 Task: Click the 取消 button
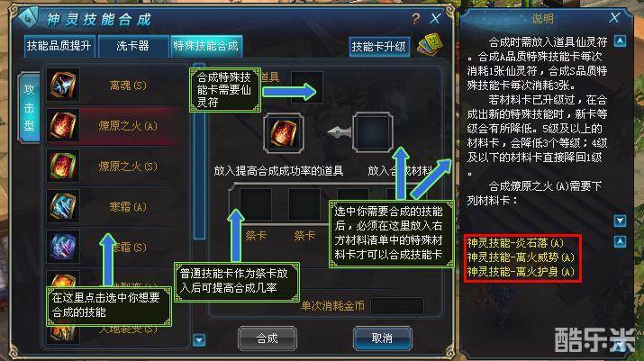click(x=382, y=338)
